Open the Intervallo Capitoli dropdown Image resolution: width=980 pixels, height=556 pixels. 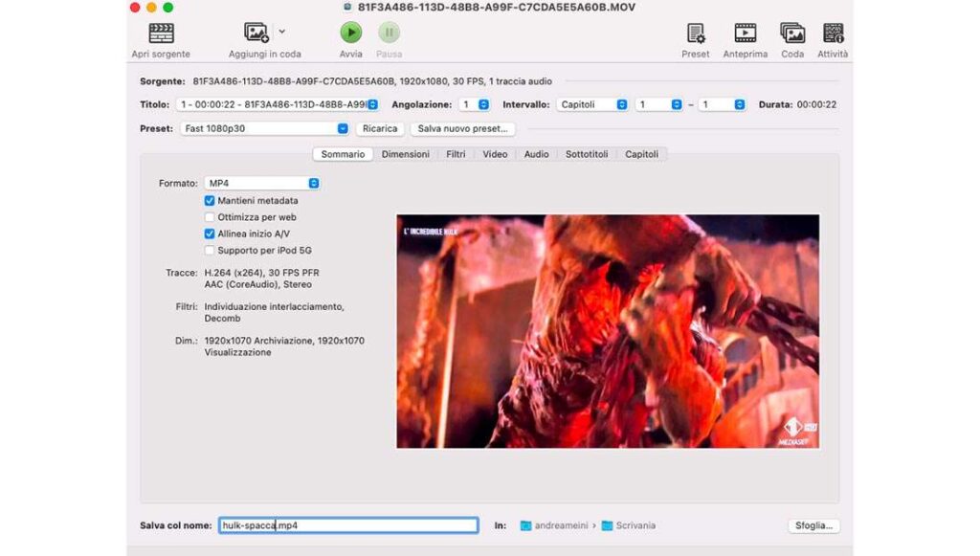(x=591, y=104)
